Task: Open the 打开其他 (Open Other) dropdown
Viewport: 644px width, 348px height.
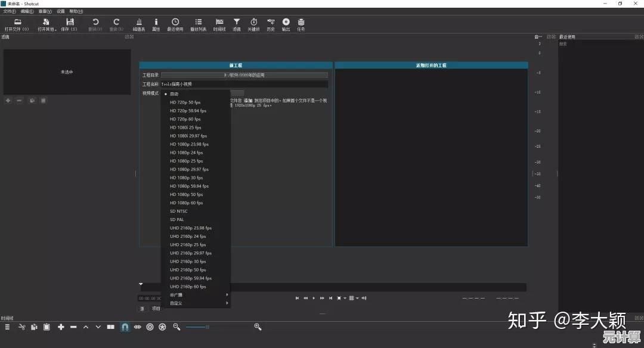Action: point(46,24)
